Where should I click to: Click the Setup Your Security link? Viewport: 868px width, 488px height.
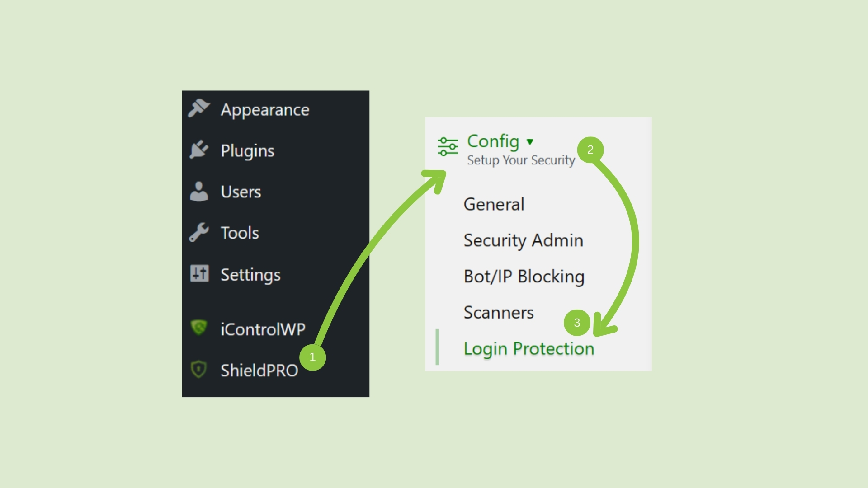520,160
